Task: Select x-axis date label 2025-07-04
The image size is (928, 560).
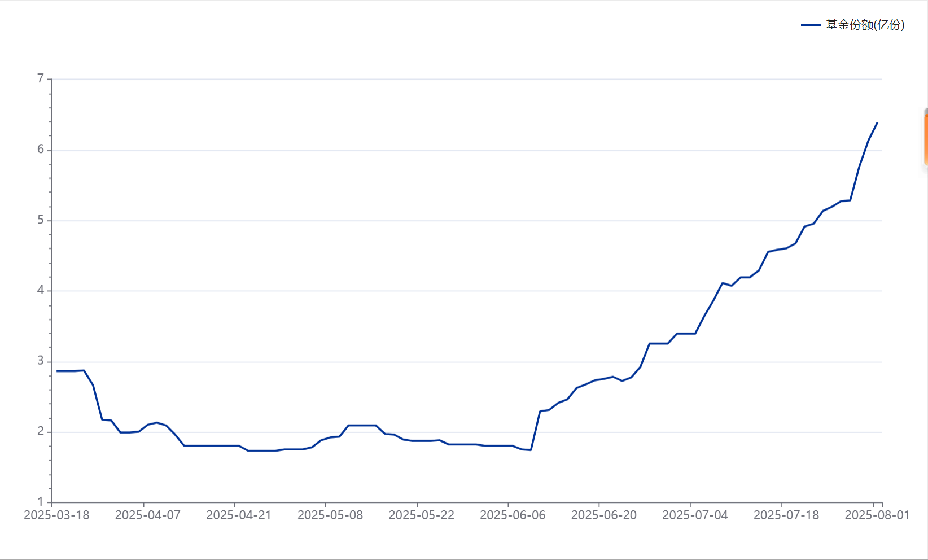Action: pos(695,515)
